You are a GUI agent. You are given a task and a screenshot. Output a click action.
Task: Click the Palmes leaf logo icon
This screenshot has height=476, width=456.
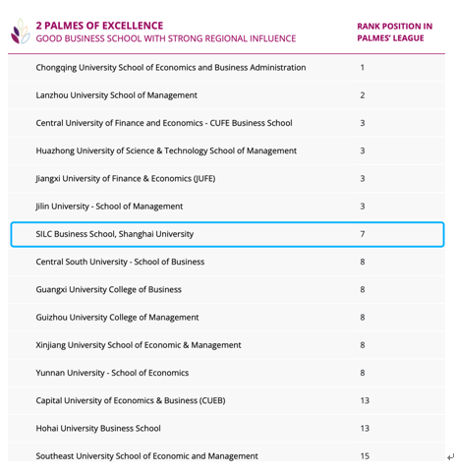(x=21, y=31)
